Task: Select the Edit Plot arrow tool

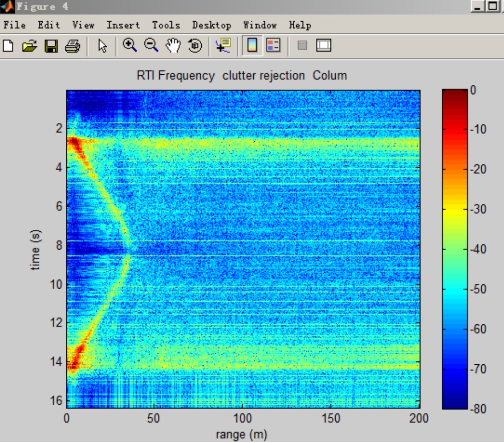Action: (102, 46)
